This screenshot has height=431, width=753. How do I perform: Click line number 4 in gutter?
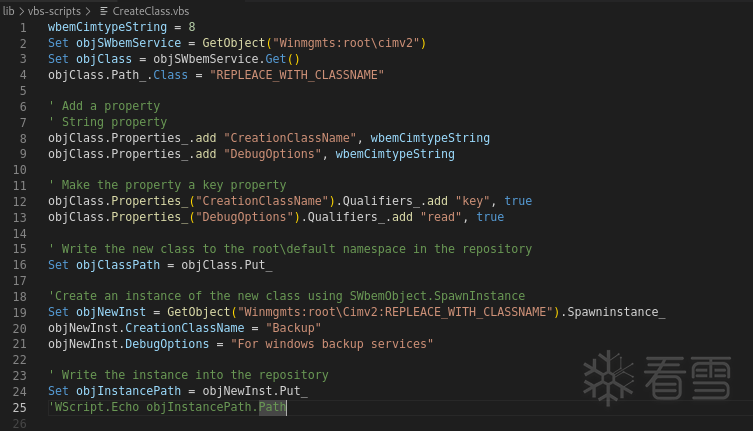coord(23,75)
